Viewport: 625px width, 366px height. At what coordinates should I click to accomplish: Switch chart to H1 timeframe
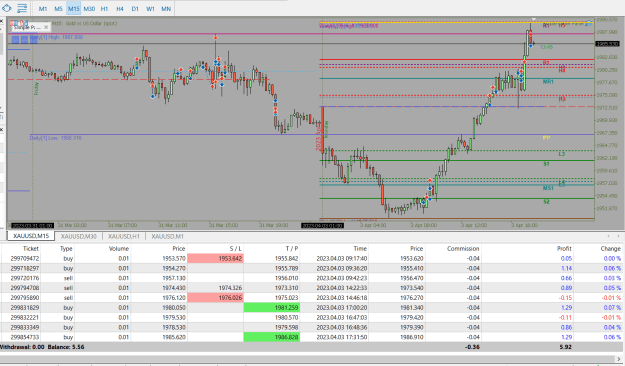coord(104,8)
